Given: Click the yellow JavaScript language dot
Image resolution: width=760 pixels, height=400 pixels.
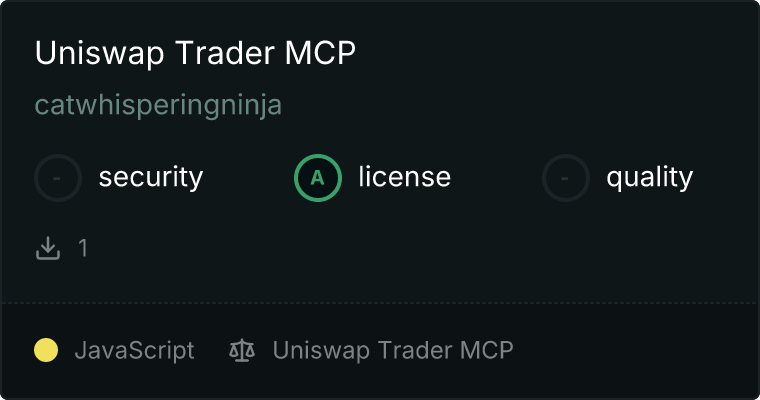Looking at the screenshot, I should pyautogui.click(x=46, y=350).
